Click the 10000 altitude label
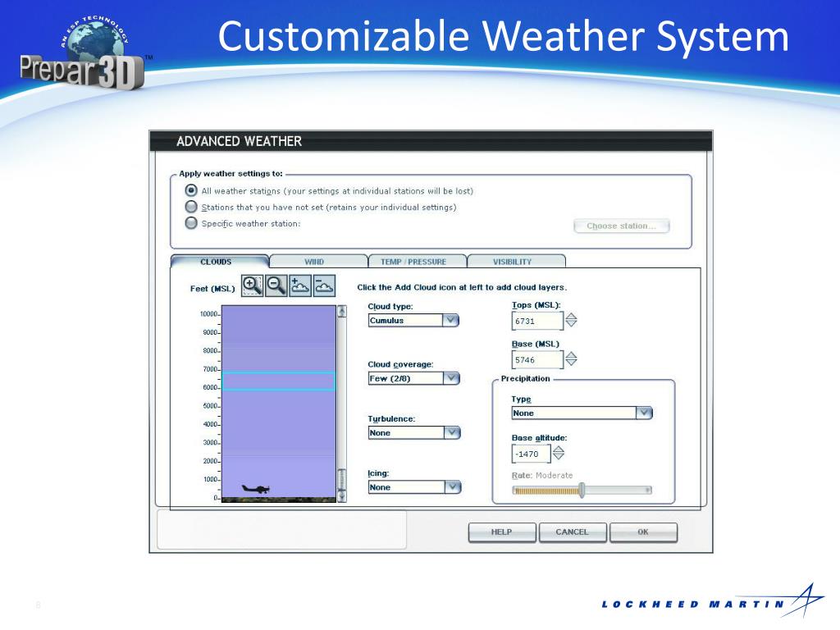Viewport: 840px width, 630px height. click(x=209, y=314)
